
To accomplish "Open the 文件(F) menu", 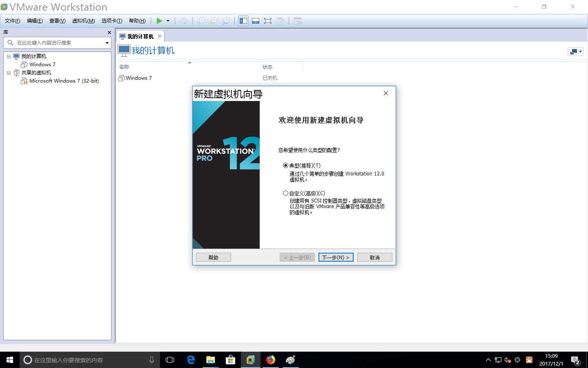I will point(12,21).
